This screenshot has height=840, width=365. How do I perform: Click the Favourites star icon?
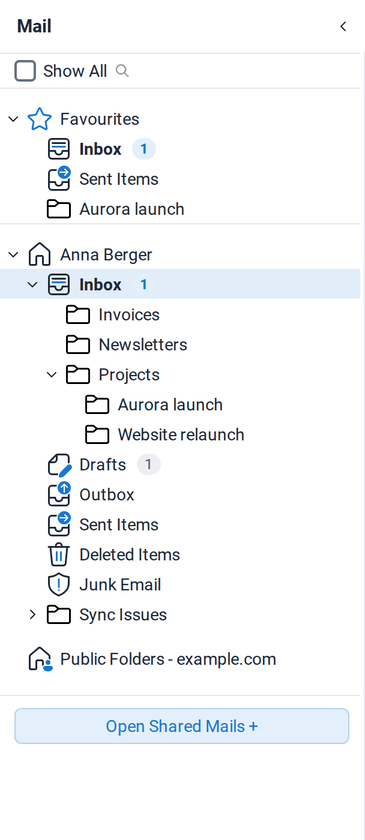(x=40, y=119)
